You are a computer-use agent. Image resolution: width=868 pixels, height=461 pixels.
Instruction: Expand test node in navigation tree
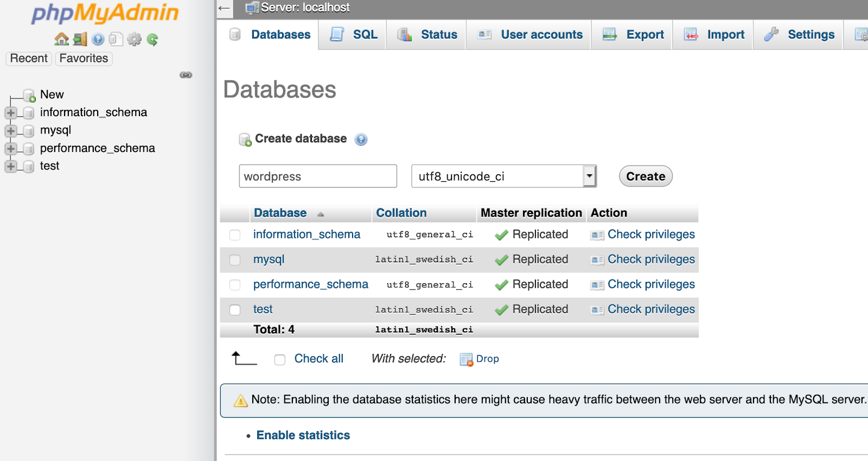pyautogui.click(x=10, y=167)
